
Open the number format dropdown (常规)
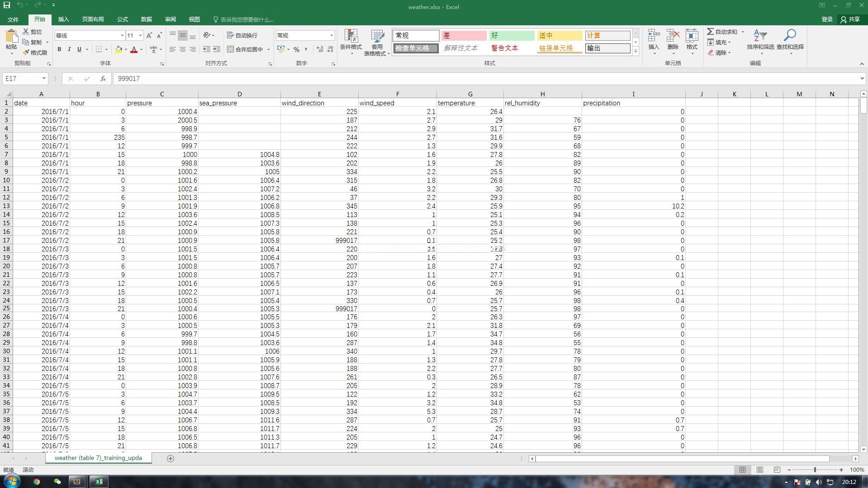[332, 35]
